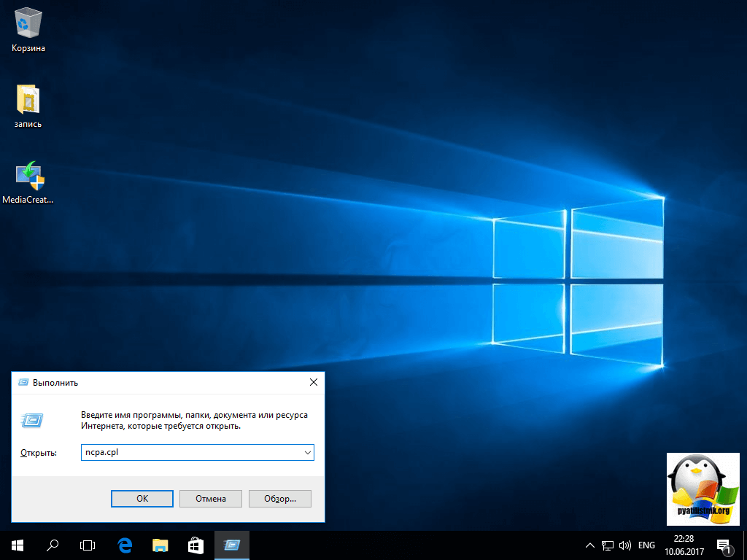
Task: Open the Windows Start menu
Action: point(18,545)
